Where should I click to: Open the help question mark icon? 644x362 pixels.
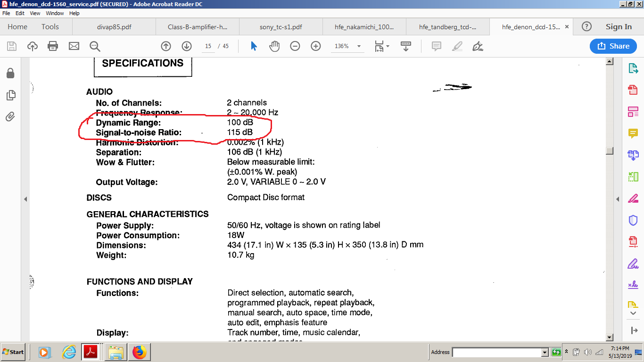pos(586,27)
